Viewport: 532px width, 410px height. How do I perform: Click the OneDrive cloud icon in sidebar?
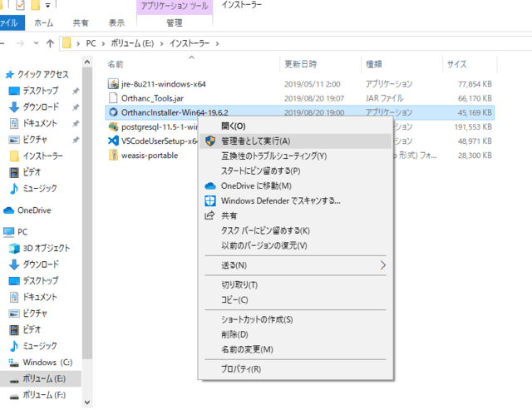[x=9, y=210]
